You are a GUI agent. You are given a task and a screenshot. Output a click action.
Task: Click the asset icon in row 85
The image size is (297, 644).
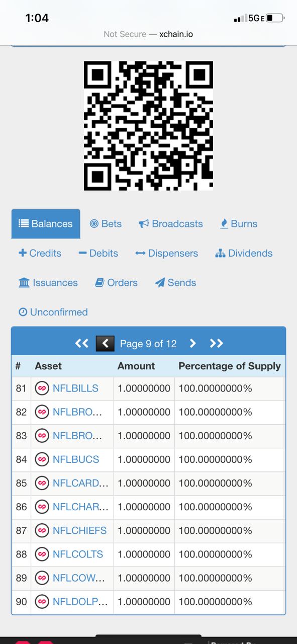click(x=42, y=483)
